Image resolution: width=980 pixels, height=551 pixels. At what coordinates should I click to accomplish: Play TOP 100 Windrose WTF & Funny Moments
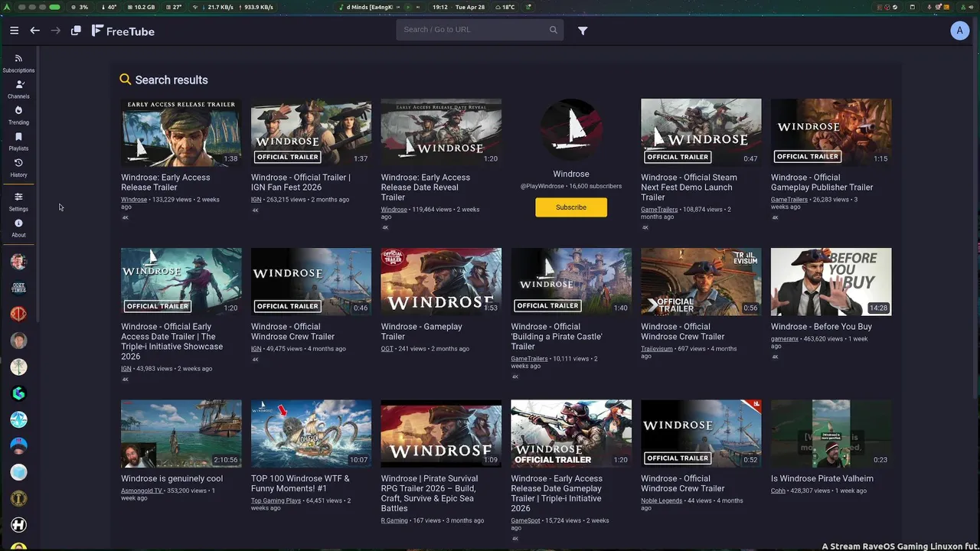[x=311, y=434]
